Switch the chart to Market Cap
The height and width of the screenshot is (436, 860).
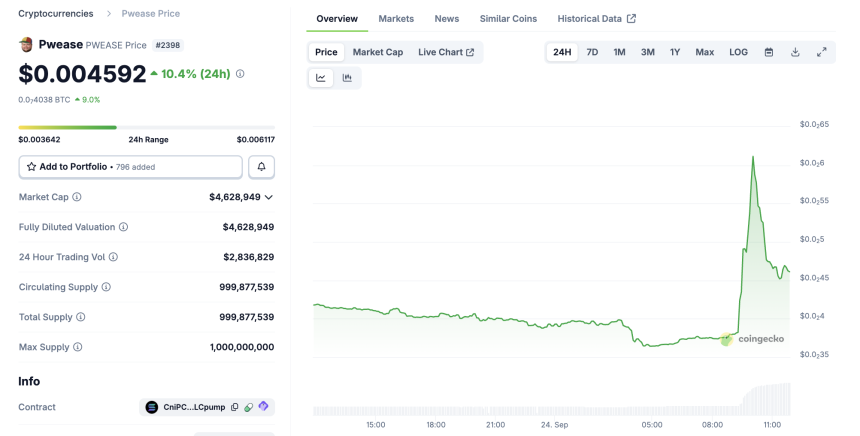coord(377,52)
